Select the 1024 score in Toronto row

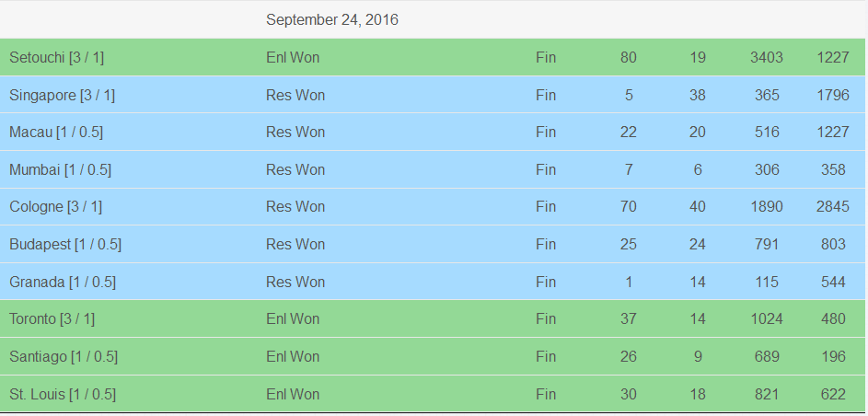(767, 319)
